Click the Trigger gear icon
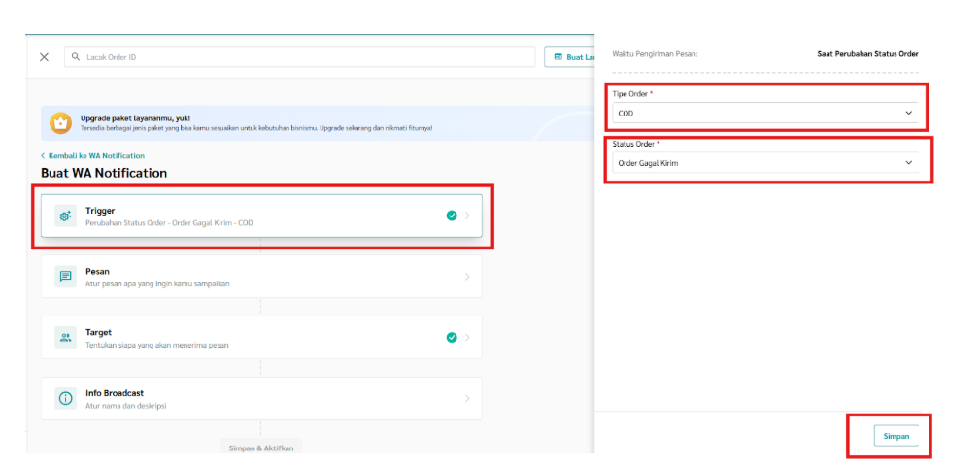Image resolution: width=980 pixels, height=465 pixels. click(x=65, y=216)
